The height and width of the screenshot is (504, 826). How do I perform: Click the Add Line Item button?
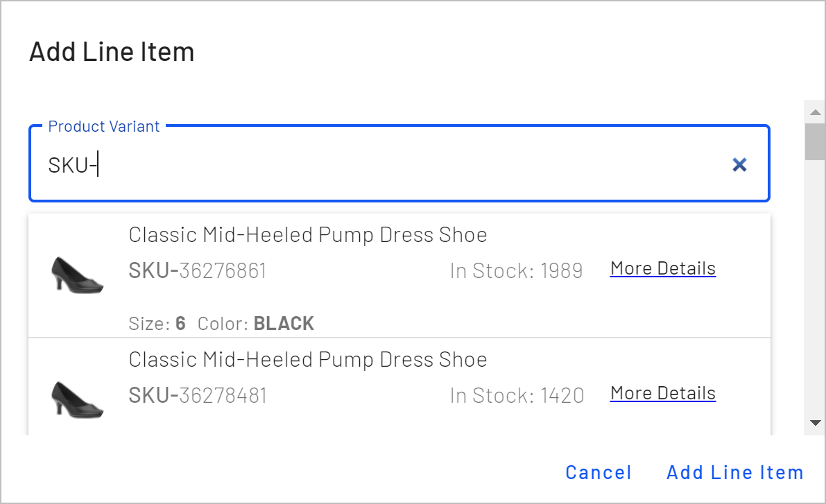[x=734, y=472]
